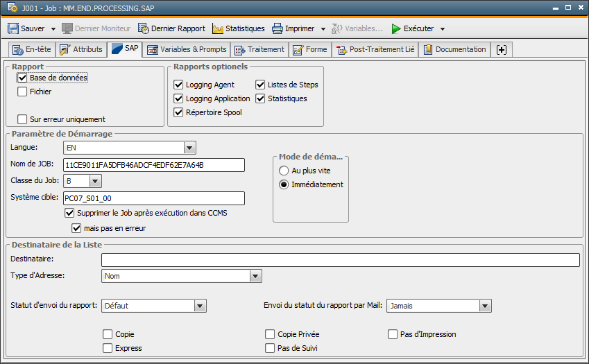Disable the Répertoire Spool checkbox

[178, 112]
